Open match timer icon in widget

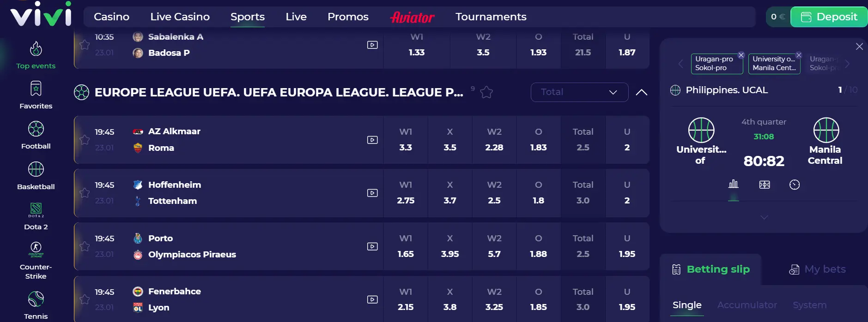[x=795, y=185]
